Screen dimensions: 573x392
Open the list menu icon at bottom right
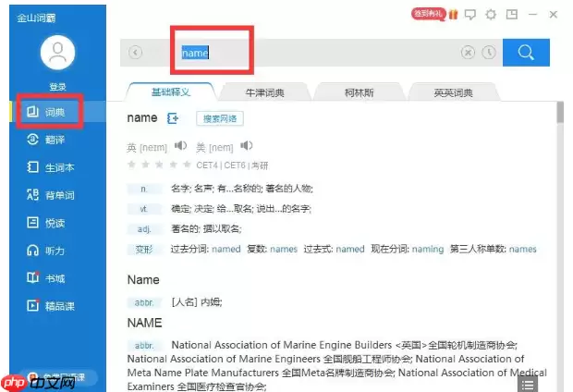point(528,385)
